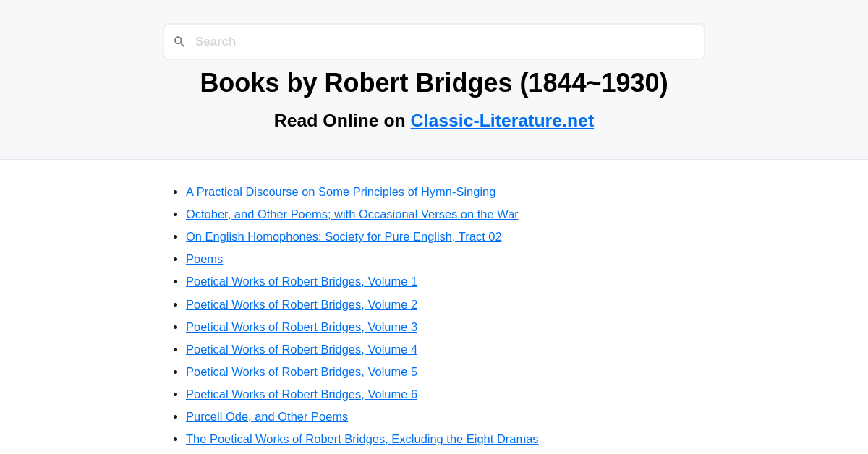Open Poetical Works Volume 3
868x454 pixels.
pyautogui.click(x=302, y=327)
